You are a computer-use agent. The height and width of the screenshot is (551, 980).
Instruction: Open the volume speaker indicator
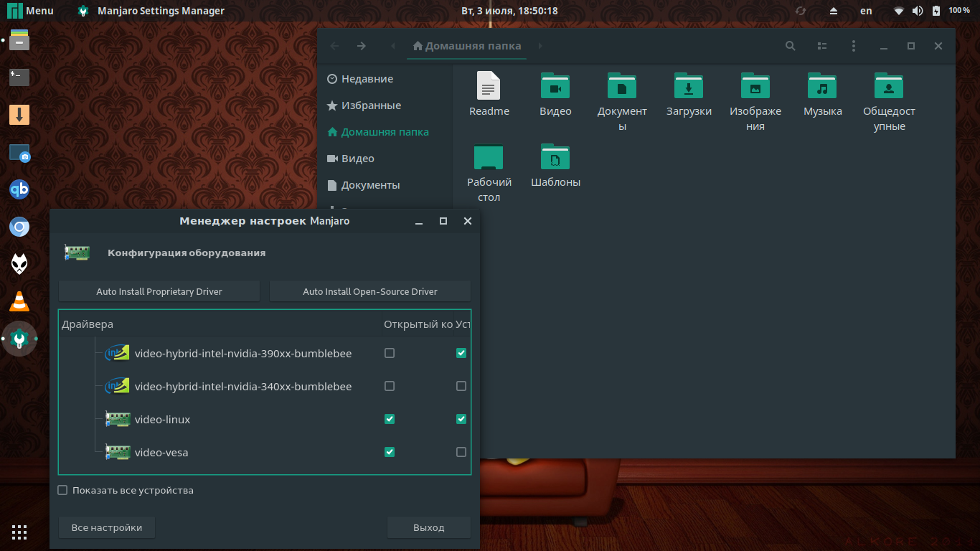coord(918,11)
